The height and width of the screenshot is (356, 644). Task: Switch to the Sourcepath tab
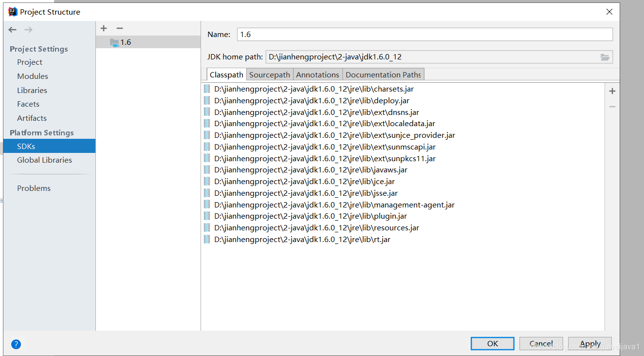[270, 75]
